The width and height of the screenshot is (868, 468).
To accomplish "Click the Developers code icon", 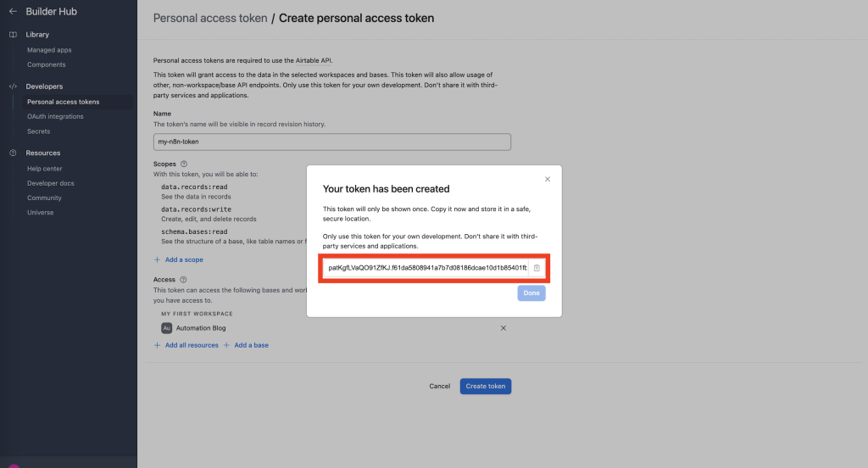I will (x=13, y=86).
